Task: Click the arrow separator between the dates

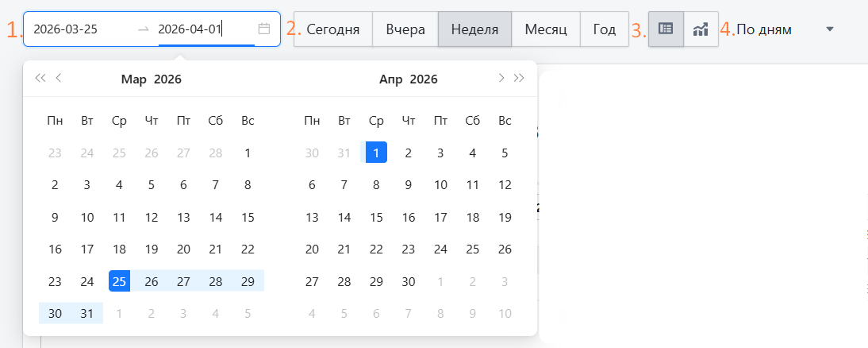Action: pos(143,29)
